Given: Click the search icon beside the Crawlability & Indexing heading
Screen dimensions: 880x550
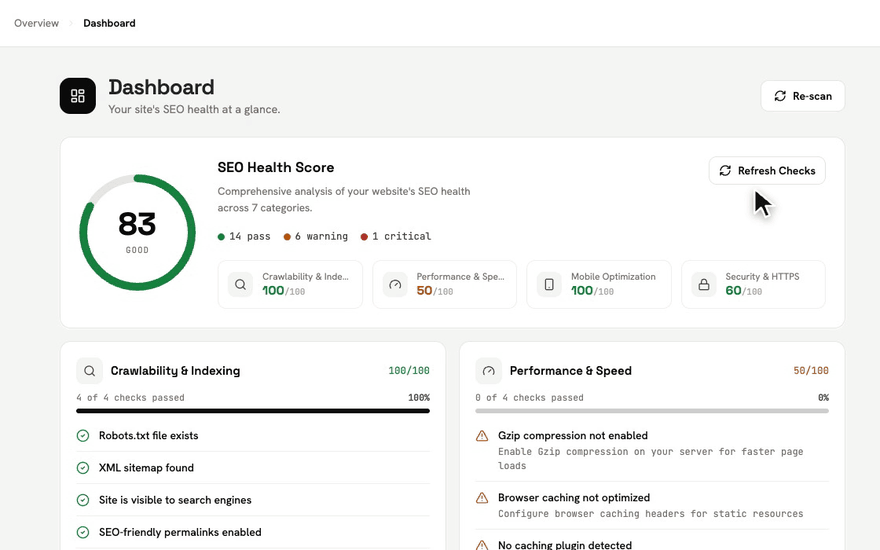Looking at the screenshot, I should (89, 371).
